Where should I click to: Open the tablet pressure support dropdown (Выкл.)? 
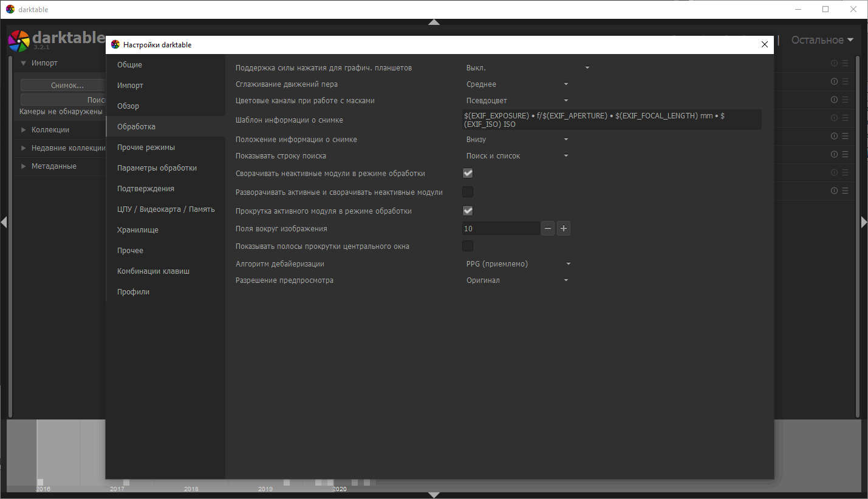527,67
